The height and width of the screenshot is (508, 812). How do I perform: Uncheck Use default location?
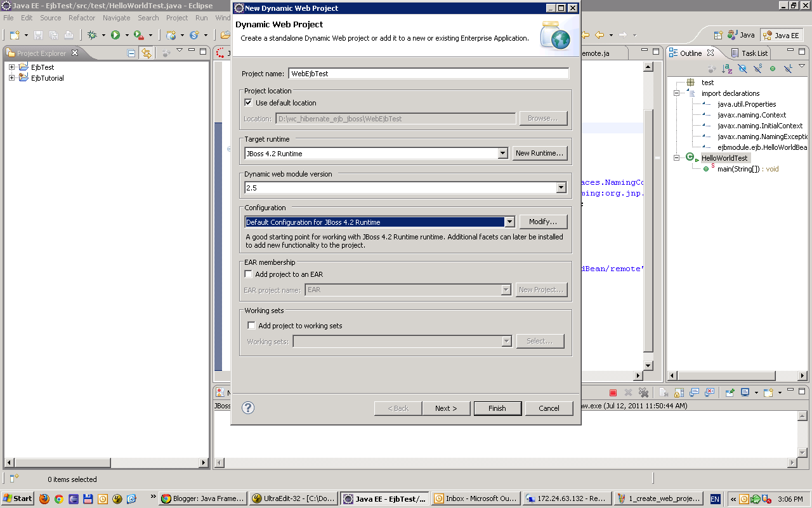pos(249,102)
